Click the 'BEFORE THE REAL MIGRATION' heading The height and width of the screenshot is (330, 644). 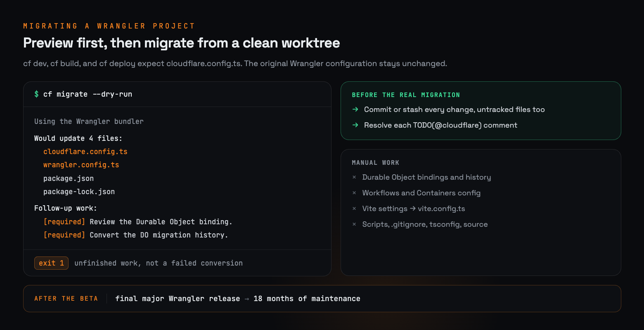point(406,95)
